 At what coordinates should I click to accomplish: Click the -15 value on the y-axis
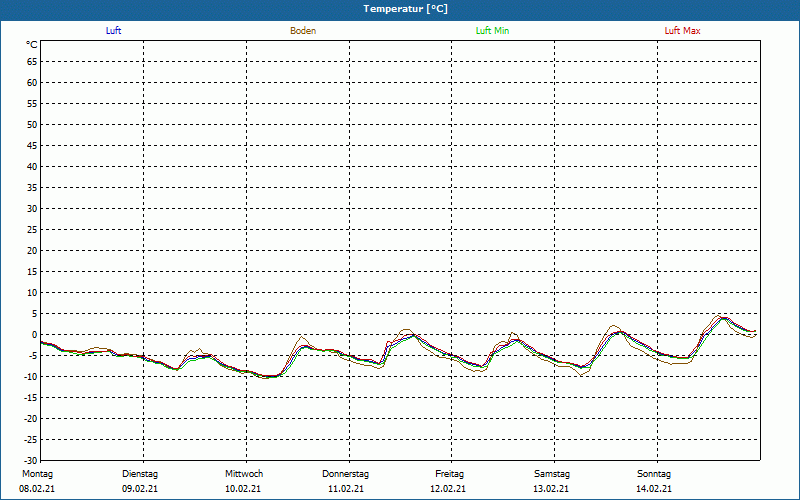pos(31,397)
